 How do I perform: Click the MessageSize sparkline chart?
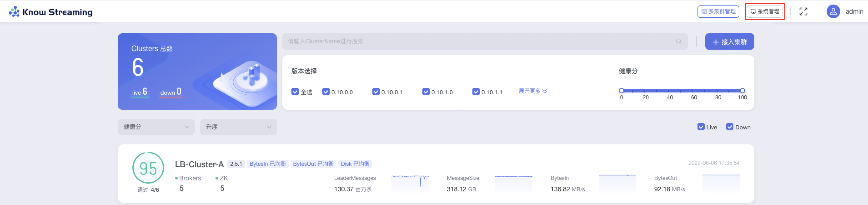(x=513, y=183)
